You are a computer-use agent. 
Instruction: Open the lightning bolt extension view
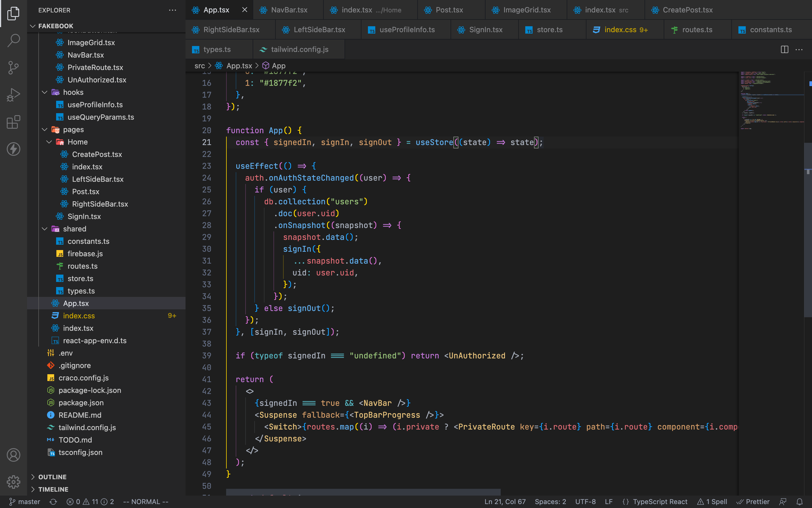tap(14, 149)
